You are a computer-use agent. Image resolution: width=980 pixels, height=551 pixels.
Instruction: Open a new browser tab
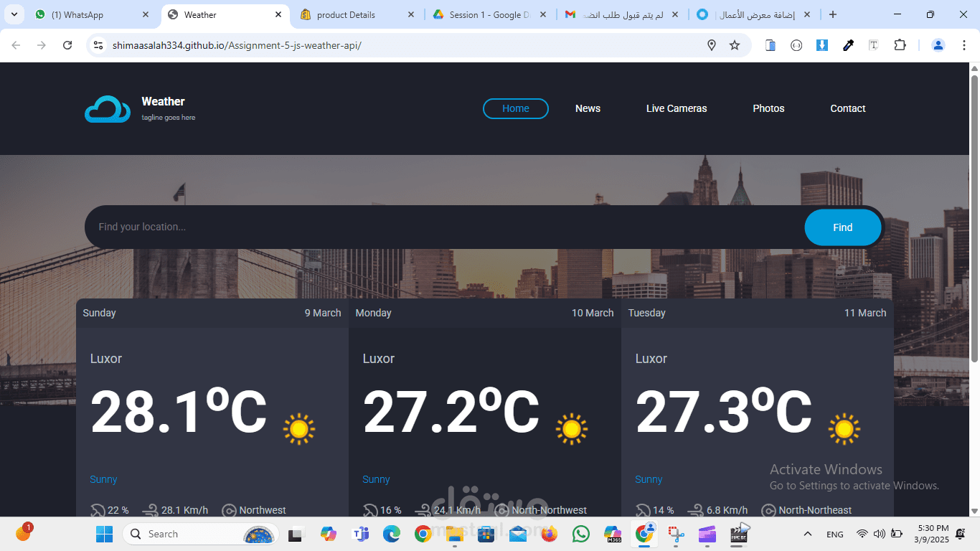pos(833,14)
